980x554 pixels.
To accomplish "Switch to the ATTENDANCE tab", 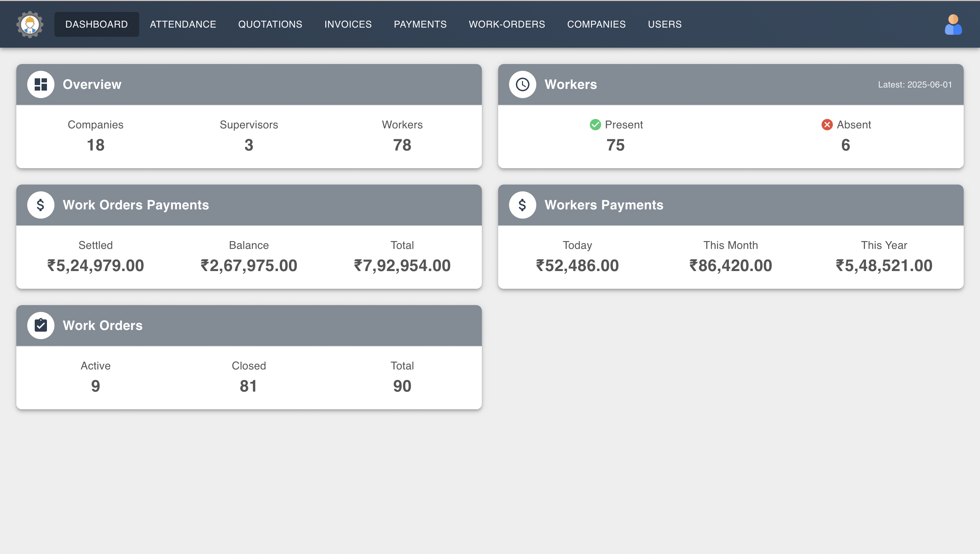I will click(183, 24).
